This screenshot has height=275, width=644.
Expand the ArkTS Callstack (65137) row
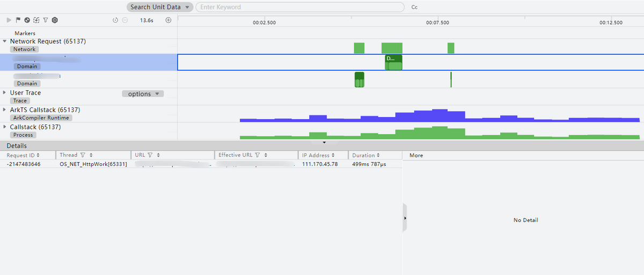coord(5,110)
